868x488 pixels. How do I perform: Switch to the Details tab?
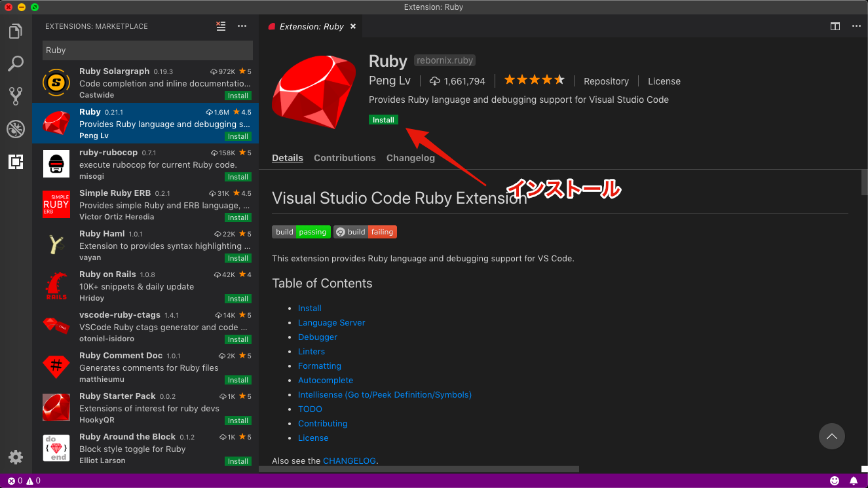(288, 158)
